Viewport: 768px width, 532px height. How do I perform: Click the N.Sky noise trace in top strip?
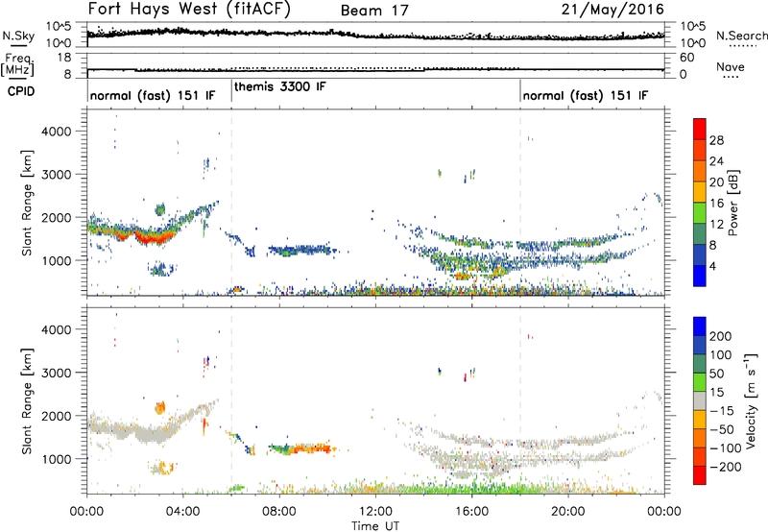coord(375,35)
